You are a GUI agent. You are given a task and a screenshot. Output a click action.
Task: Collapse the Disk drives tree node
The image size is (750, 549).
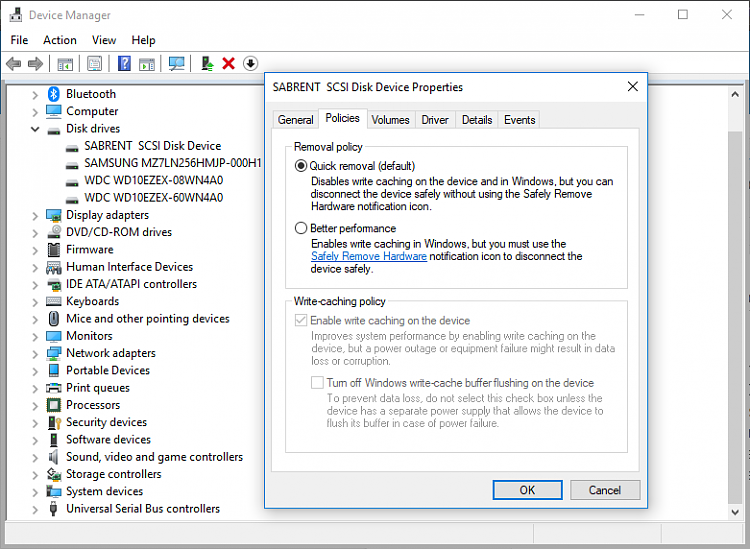[35, 129]
